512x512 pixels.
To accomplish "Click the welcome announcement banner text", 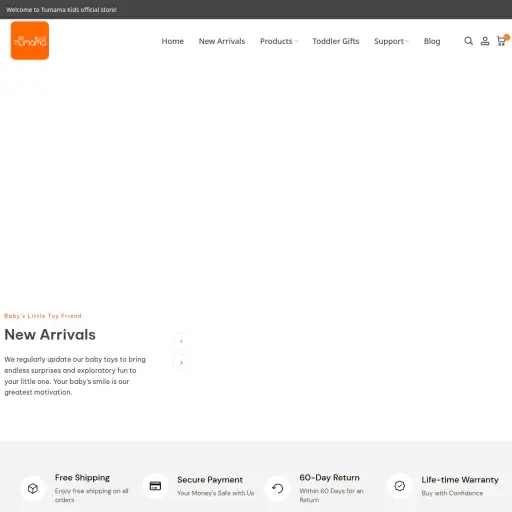I will (61, 9).
